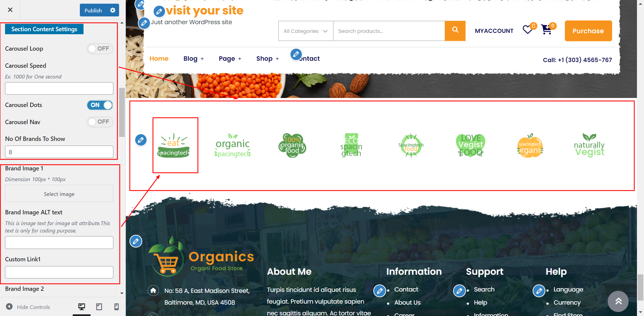Click the orange Purchase button
This screenshot has width=644, height=316.
coord(588,31)
